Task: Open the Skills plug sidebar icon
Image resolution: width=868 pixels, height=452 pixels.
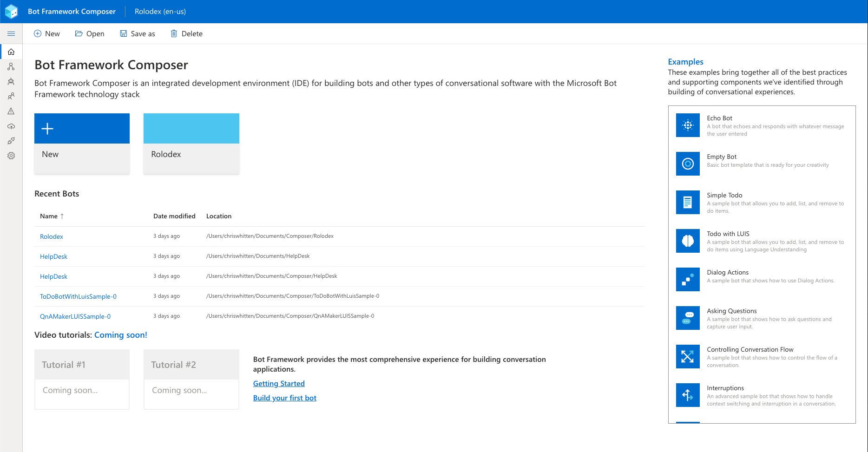Action: tap(11, 141)
